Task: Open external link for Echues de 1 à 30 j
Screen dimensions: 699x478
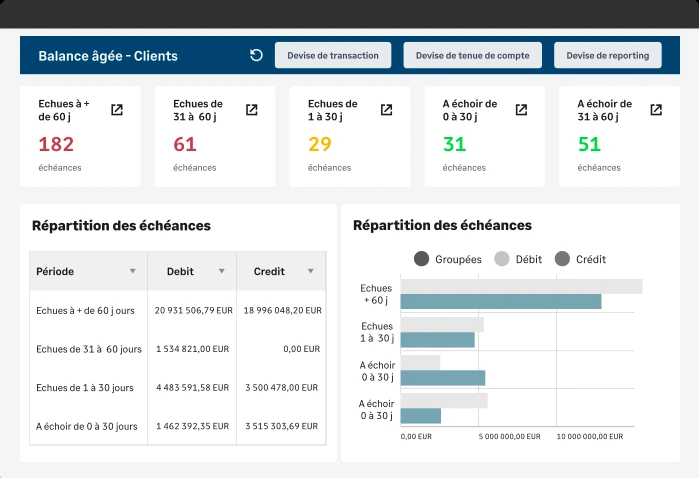Action: click(386, 110)
